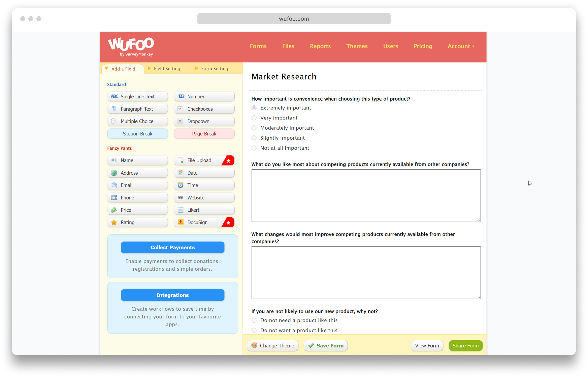588x377 pixels.
Task: Select Do not want a product like this
Action: click(254, 331)
